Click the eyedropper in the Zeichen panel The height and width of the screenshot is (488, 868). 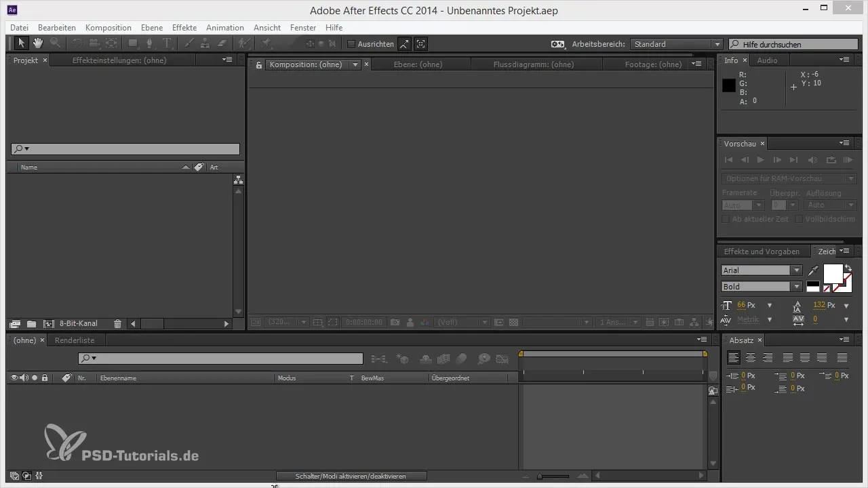pos(814,270)
